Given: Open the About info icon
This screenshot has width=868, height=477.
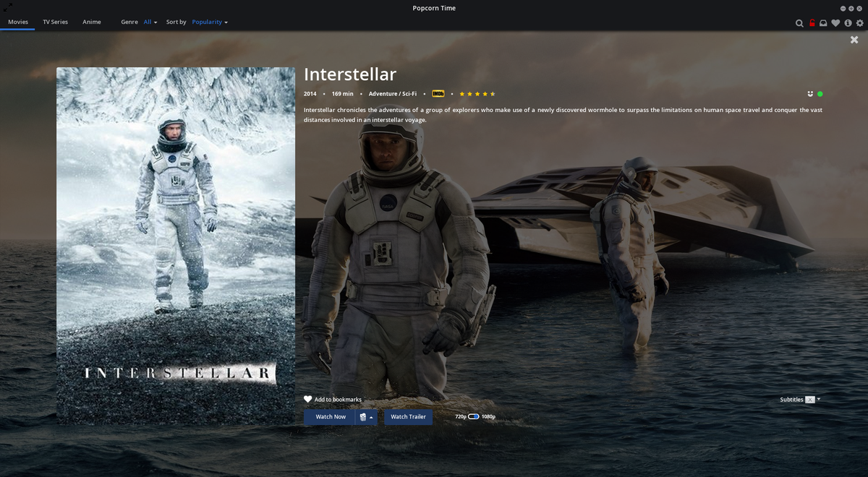Looking at the screenshot, I should (848, 23).
